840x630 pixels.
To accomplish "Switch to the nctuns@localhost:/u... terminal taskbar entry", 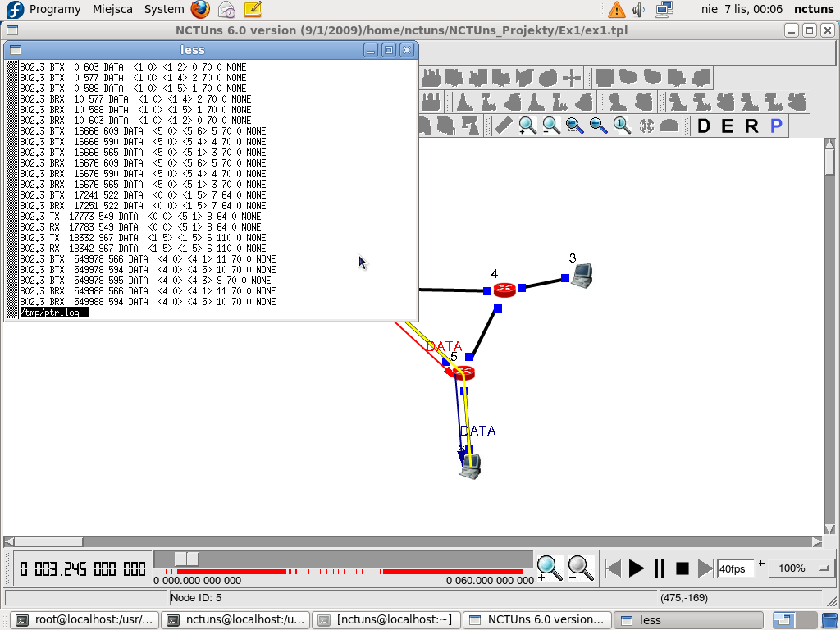I will (235, 620).
